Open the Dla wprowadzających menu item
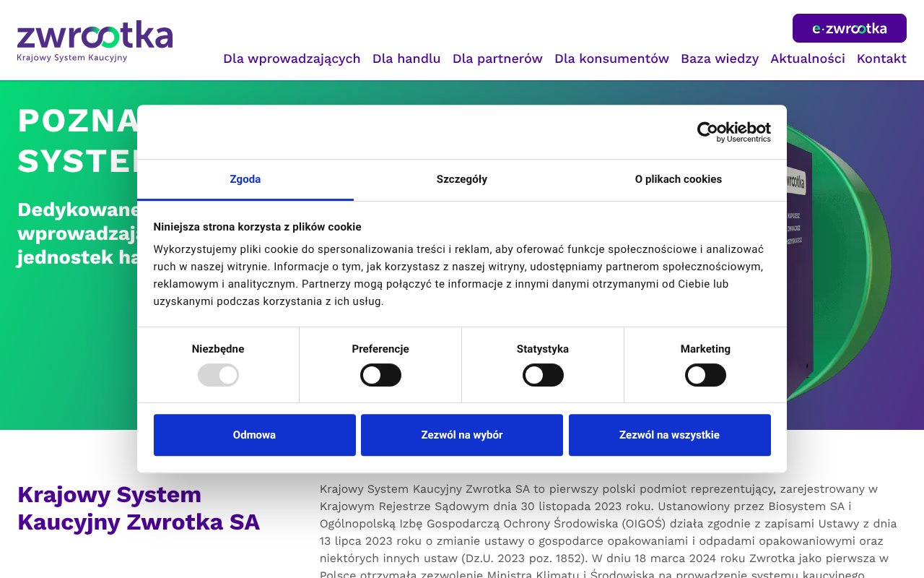Image resolution: width=924 pixels, height=578 pixels. click(292, 59)
